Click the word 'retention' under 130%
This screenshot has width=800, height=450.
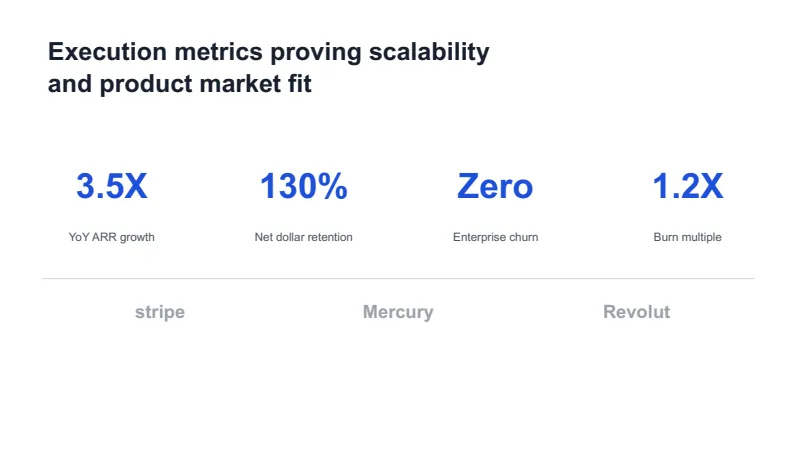tap(329, 237)
